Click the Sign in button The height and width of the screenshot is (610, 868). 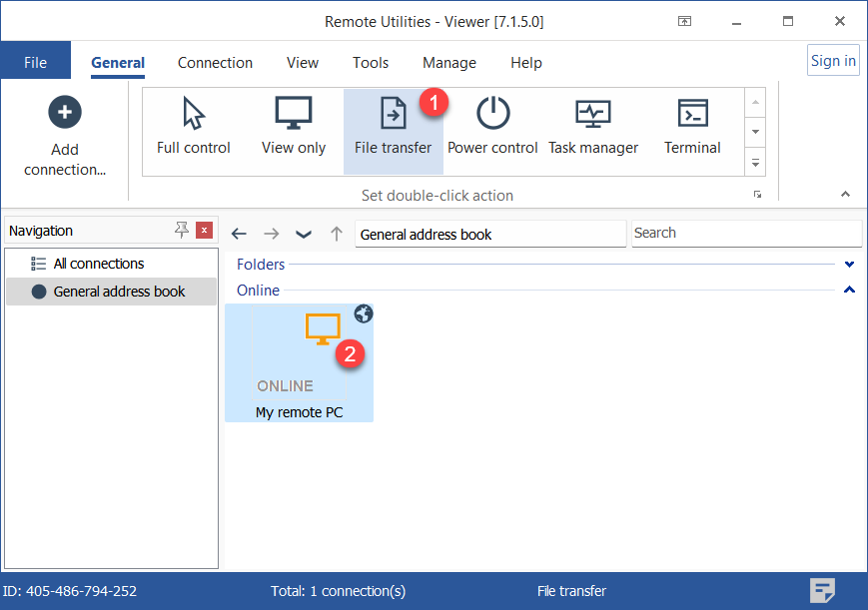(x=832, y=61)
